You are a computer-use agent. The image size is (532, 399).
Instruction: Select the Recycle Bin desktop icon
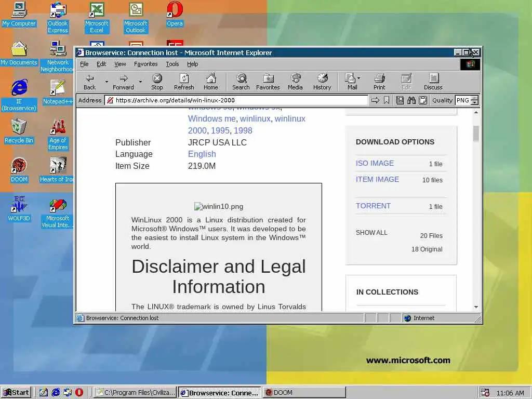coord(19,131)
